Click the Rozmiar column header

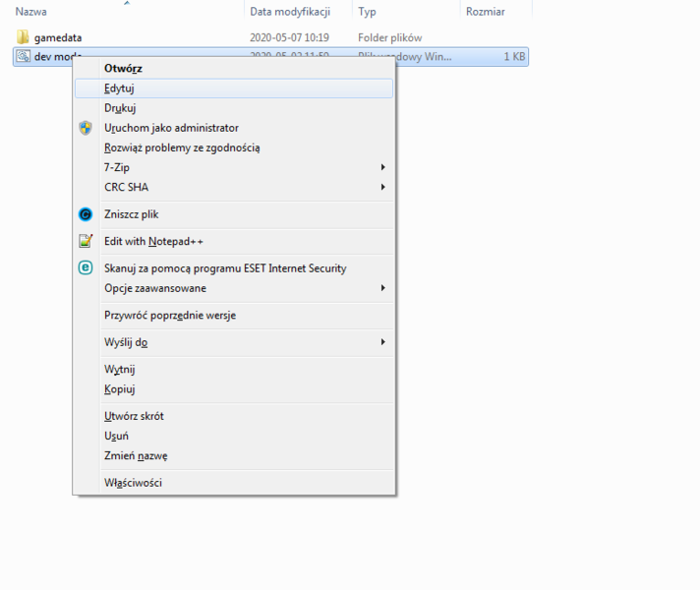point(485,12)
